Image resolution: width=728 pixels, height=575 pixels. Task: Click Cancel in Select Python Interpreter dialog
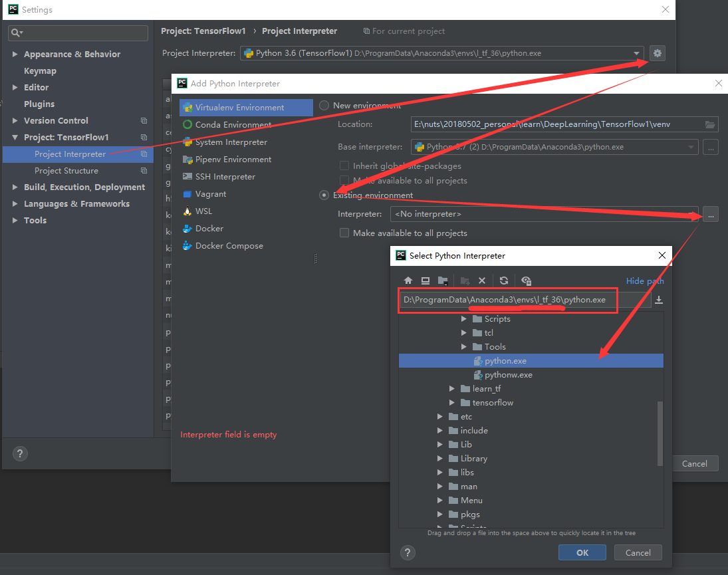tap(638, 552)
